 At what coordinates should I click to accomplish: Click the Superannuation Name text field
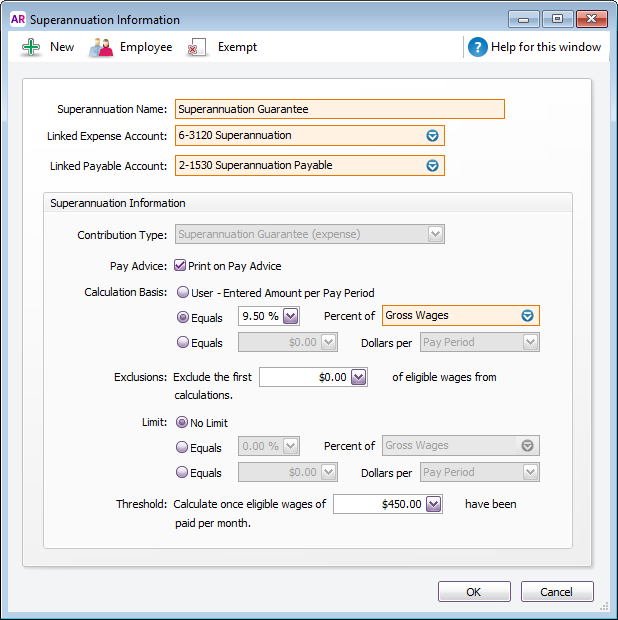coord(339,110)
